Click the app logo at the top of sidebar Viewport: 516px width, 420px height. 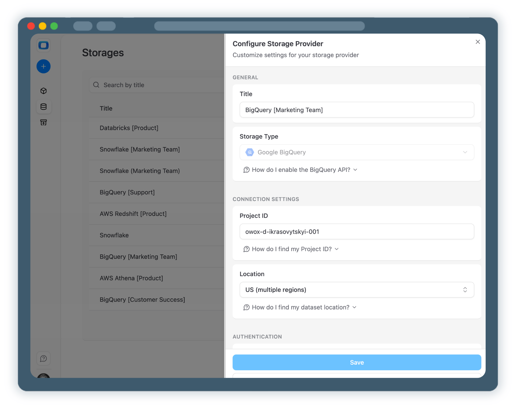coord(43,45)
